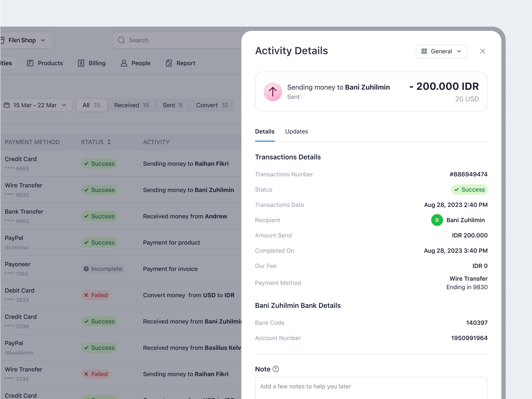Click the Success badge next to Status
This screenshot has width=532, height=399.
point(469,190)
